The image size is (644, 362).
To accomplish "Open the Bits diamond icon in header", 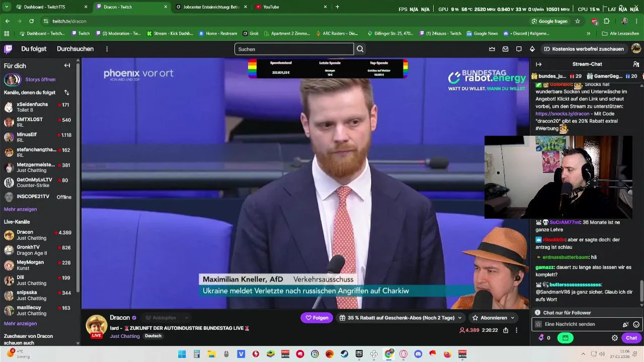I will [x=532, y=49].
